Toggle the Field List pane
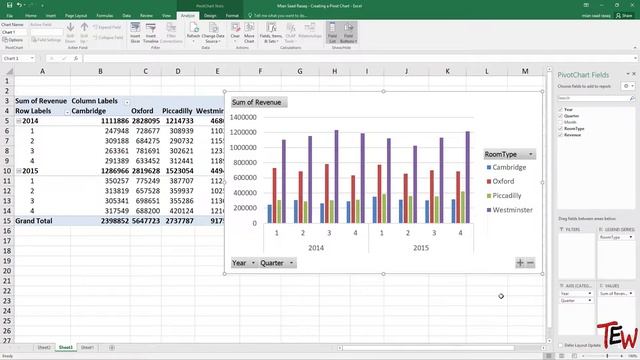The height and width of the screenshot is (360, 640). 332,33
